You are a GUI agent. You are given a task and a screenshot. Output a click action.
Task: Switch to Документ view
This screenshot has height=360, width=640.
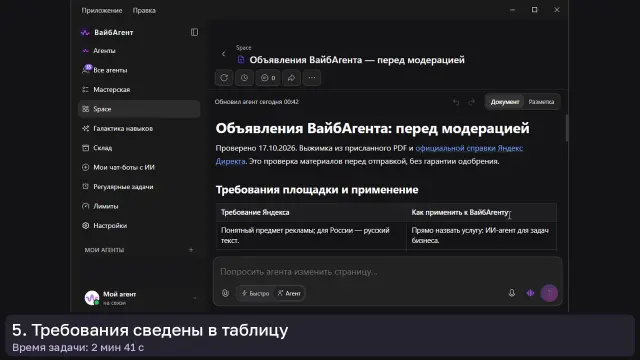pos(504,102)
